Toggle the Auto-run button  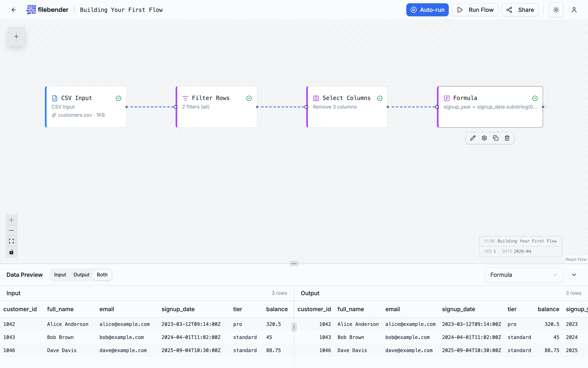[427, 10]
